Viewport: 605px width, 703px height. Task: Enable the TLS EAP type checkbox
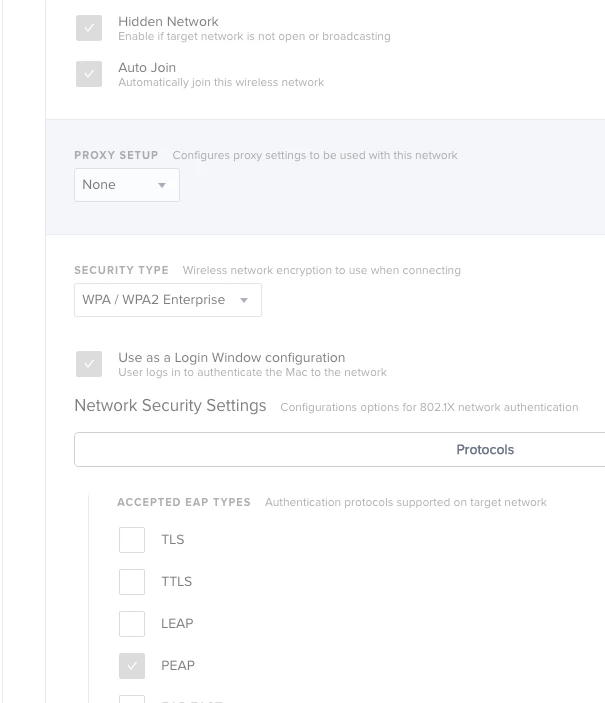[132, 540]
